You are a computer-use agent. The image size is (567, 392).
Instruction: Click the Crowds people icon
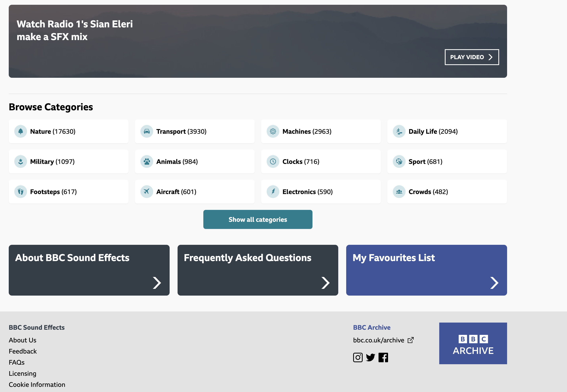coord(399,192)
